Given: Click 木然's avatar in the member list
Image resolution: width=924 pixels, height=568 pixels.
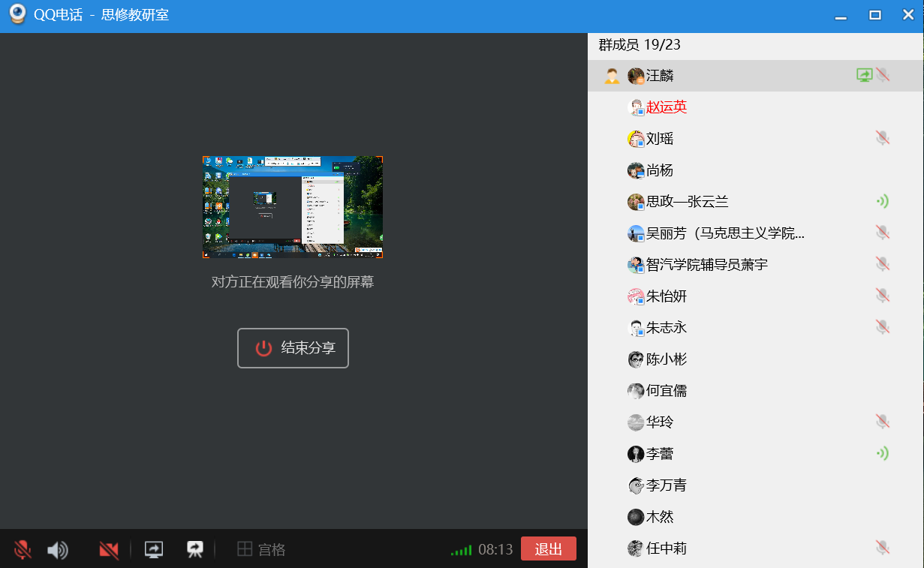Looking at the screenshot, I should pyautogui.click(x=636, y=517).
